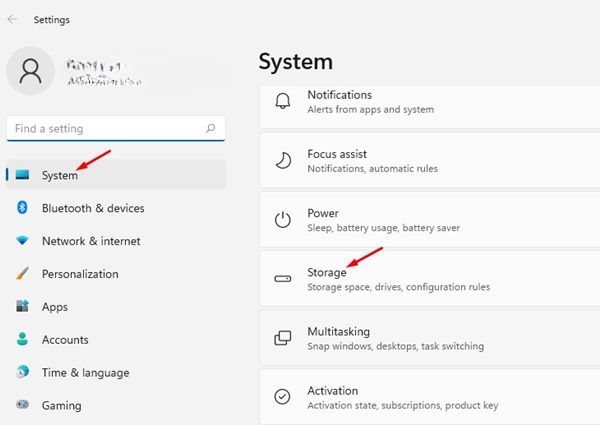Open Multitasking settings title
This screenshot has width=600, height=425.
(x=339, y=332)
